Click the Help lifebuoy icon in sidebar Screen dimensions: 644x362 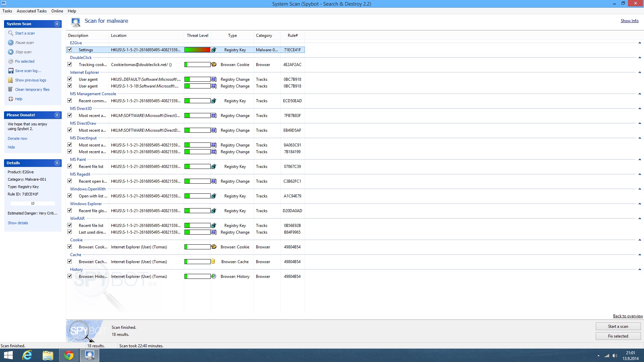point(11,99)
